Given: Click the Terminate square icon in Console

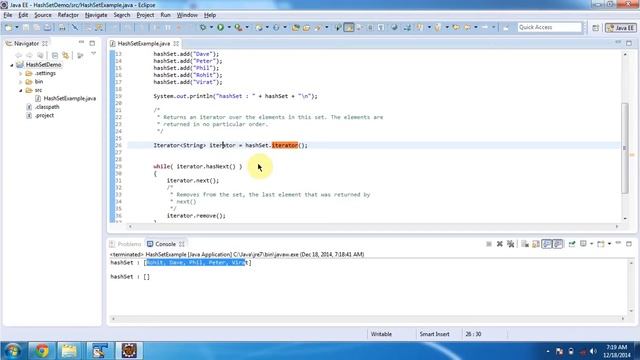Looking at the screenshot, I should (489, 244).
